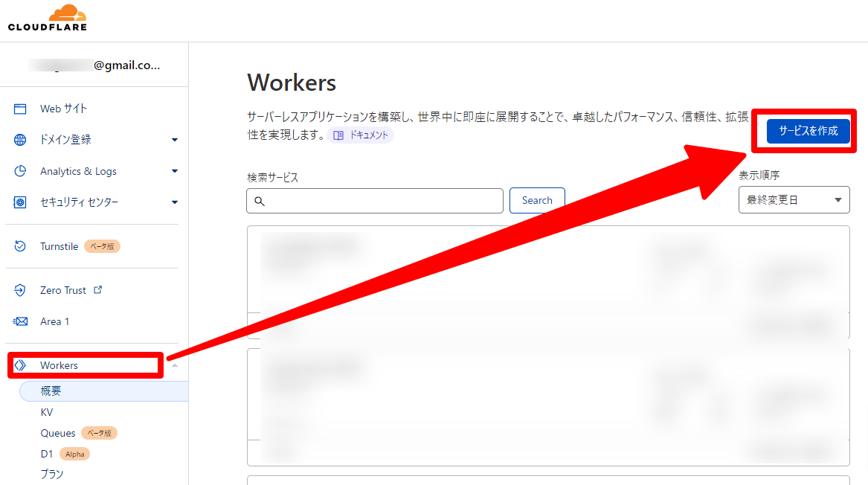Open D1 under Workers

coord(47,454)
